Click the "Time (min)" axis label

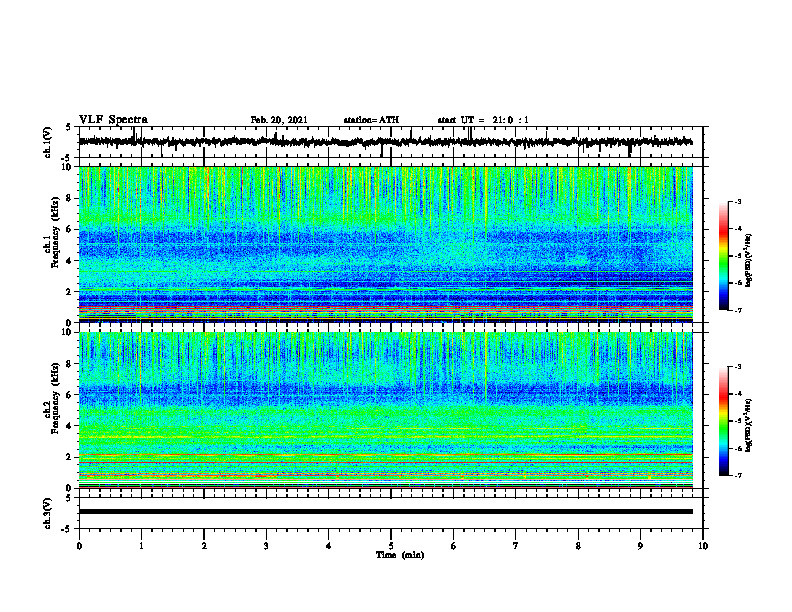[400, 555]
